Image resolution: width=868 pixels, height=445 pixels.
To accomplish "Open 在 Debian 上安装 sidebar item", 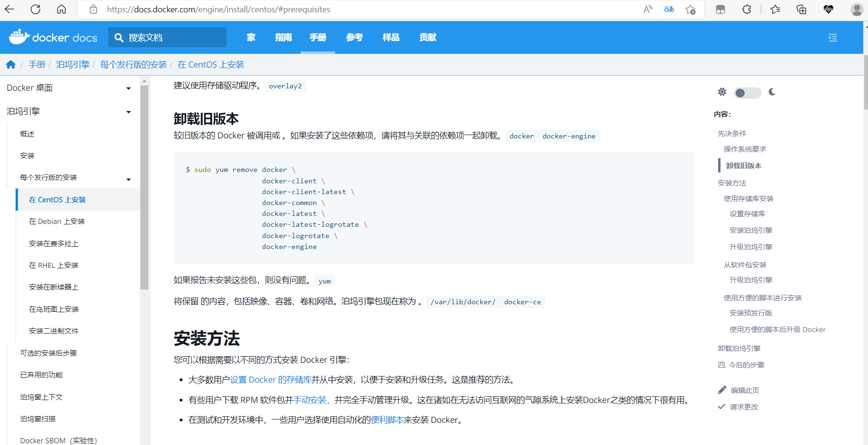I will (57, 222).
